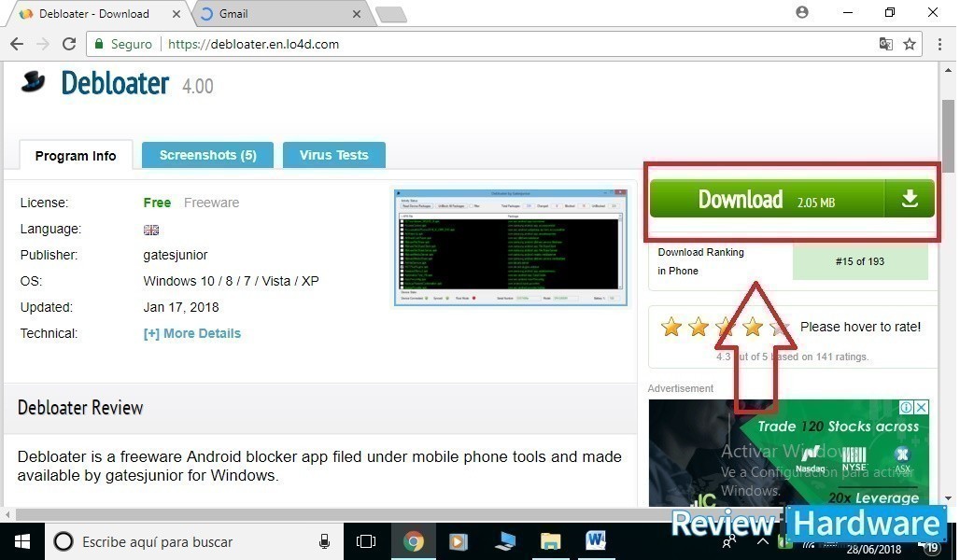Bookmark this page with the star icon
Image resolution: width=960 pixels, height=560 pixels.
pyautogui.click(x=910, y=44)
